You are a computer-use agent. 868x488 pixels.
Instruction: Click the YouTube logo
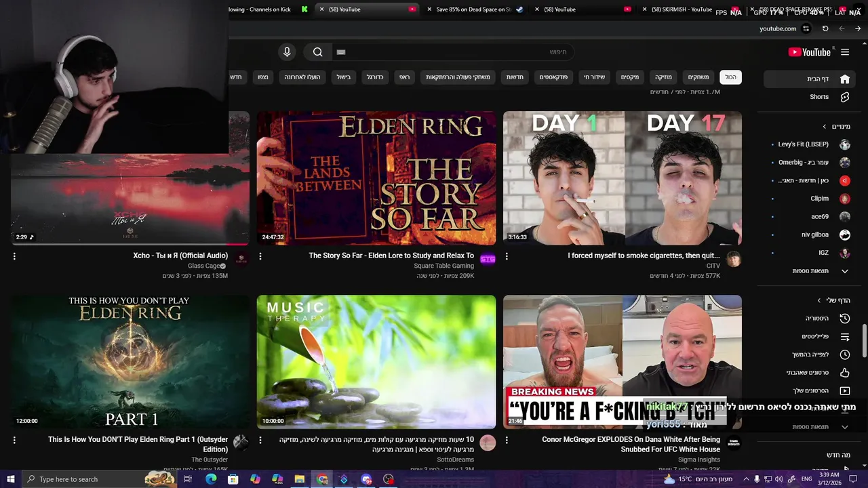coord(809,52)
